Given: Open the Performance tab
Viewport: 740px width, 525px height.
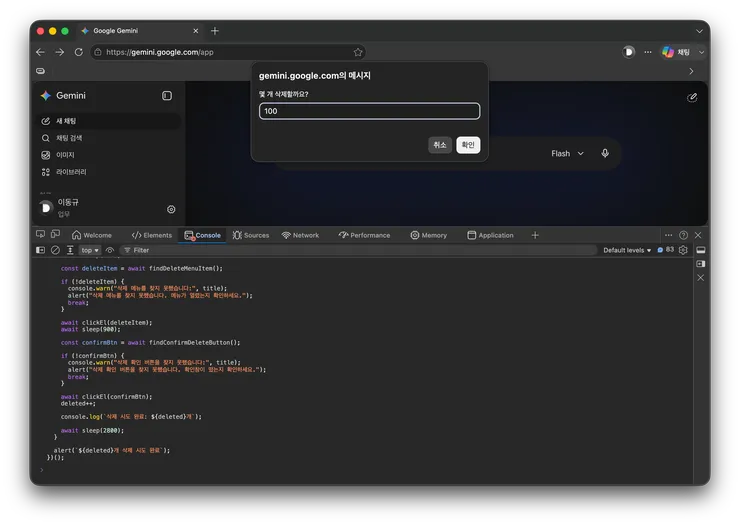Looking at the screenshot, I should click(x=364, y=235).
